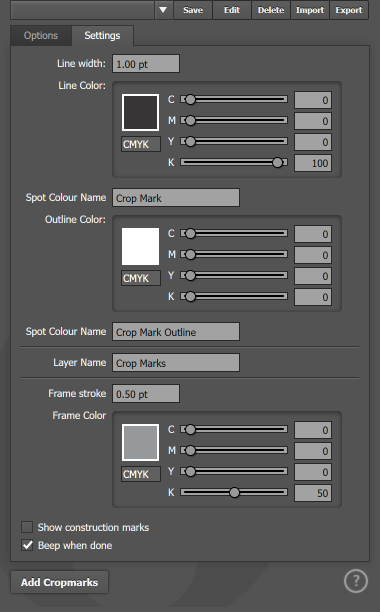Open the preset dropdown arrow

click(x=163, y=10)
